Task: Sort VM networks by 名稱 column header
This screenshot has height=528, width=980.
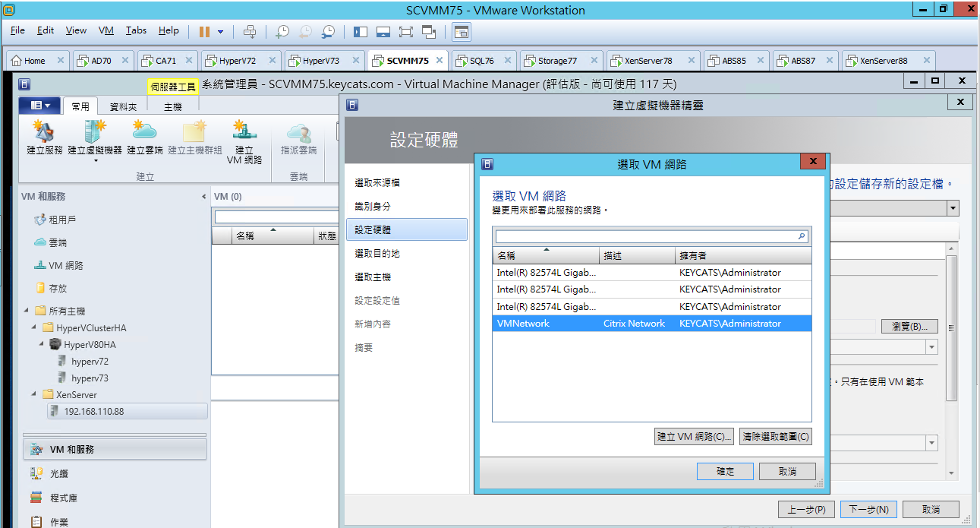Action: pos(546,255)
